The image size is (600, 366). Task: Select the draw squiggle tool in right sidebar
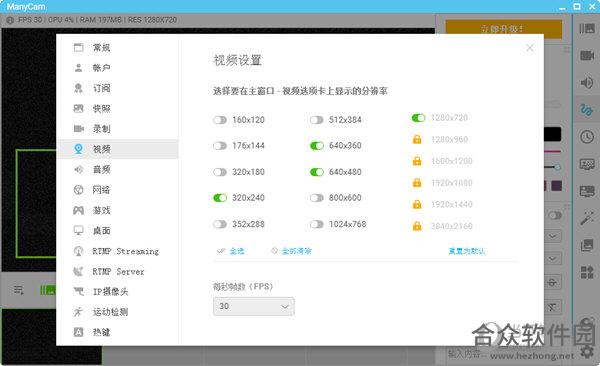pos(587,110)
